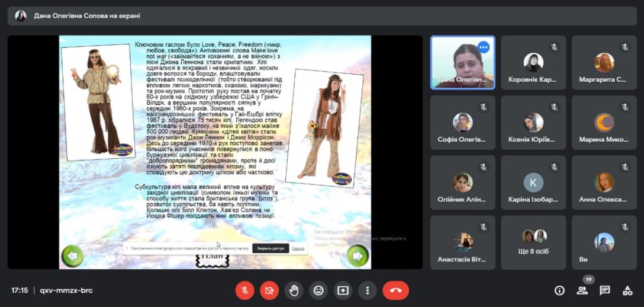Viewport: 644px width, 307px height.
Task: Click the muted mic icon on the Ви tile
Action: pyautogui.click(x=624, y=227)
